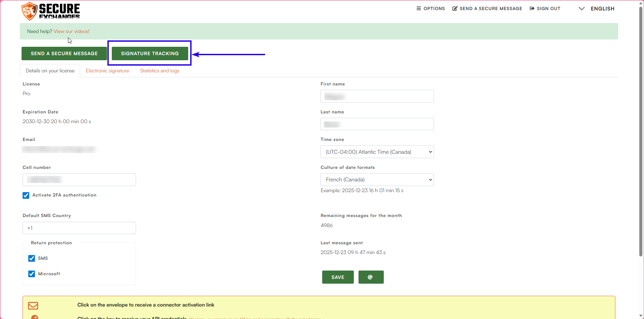
Task: Focus the Last name field
Action: coord(377,124)
